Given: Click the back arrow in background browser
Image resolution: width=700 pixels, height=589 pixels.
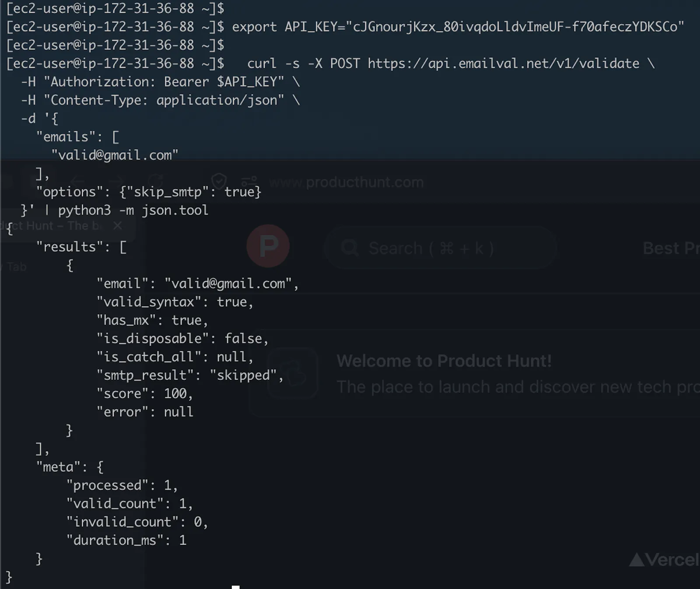Looking at the screenshot, I should click(x=77, y=181).
